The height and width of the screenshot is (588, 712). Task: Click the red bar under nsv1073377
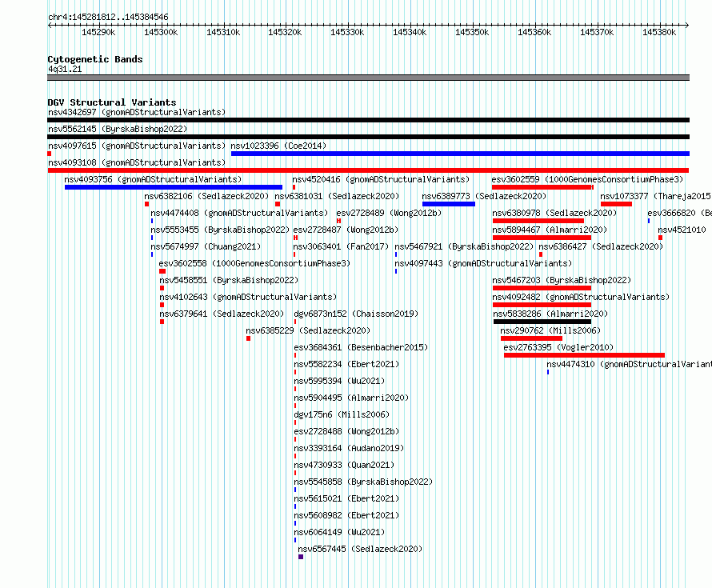(x=616, y=204)
